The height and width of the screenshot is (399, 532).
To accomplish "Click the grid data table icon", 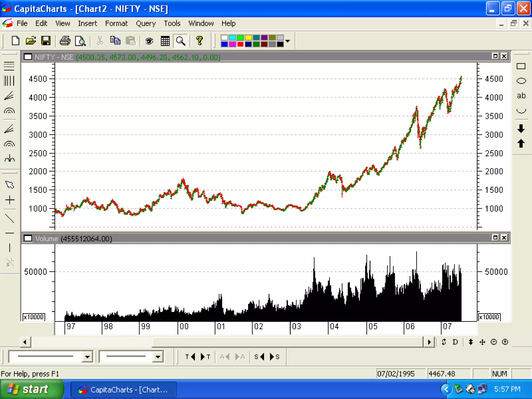I will (x=165, y=41).
